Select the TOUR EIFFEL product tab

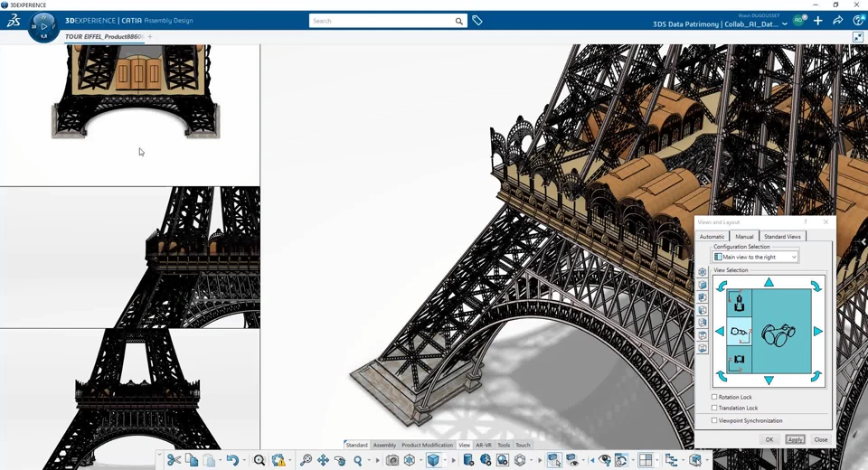(104, 36)
